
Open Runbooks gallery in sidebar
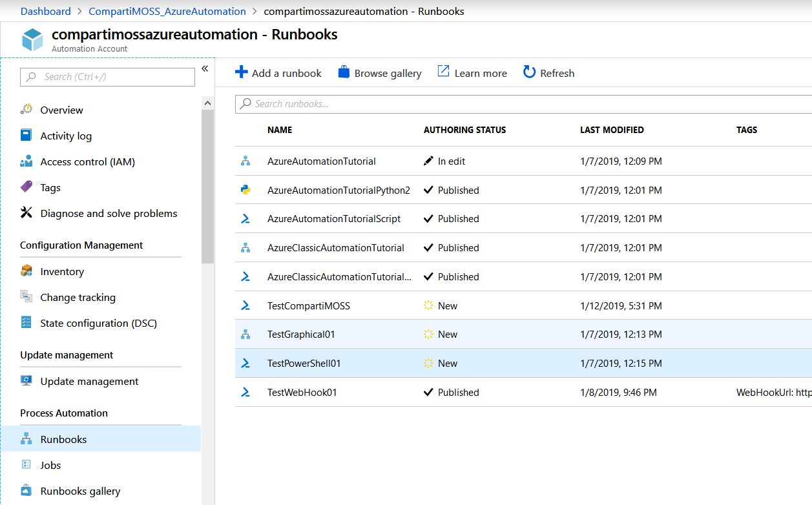80,491
